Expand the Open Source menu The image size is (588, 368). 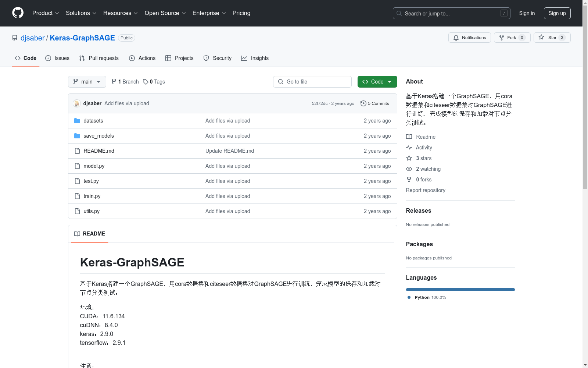click(165, 13)
